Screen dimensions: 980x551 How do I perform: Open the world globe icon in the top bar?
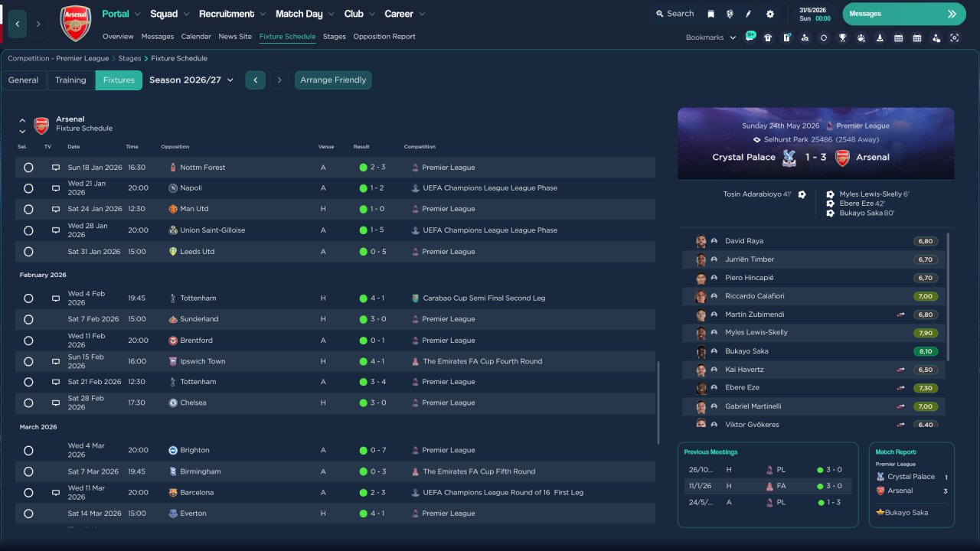pyautogui.click(x=730, y=14)
